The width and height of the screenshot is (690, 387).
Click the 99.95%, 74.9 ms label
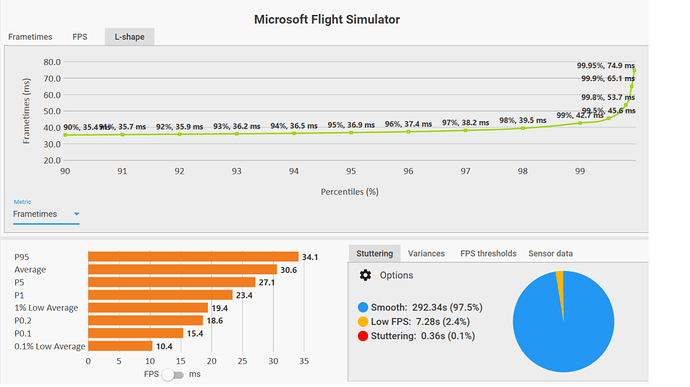(x=606, y=66)
